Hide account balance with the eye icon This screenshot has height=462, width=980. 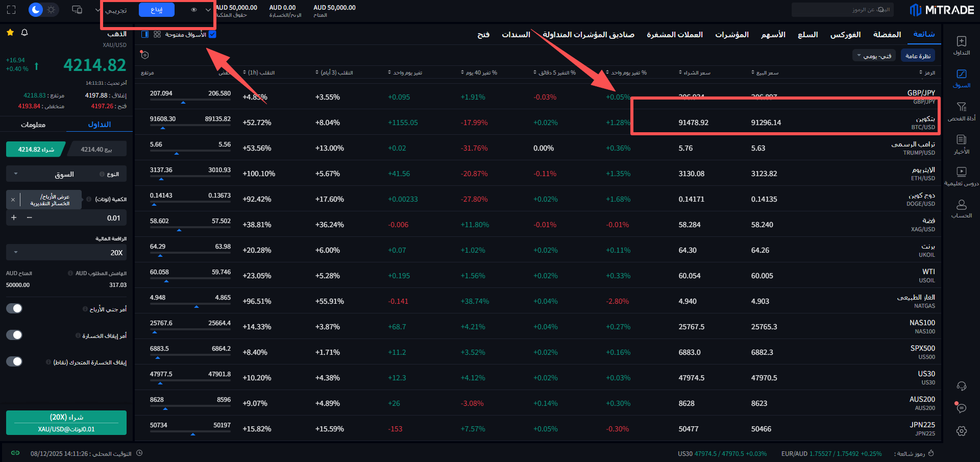(x=194, y=10)
